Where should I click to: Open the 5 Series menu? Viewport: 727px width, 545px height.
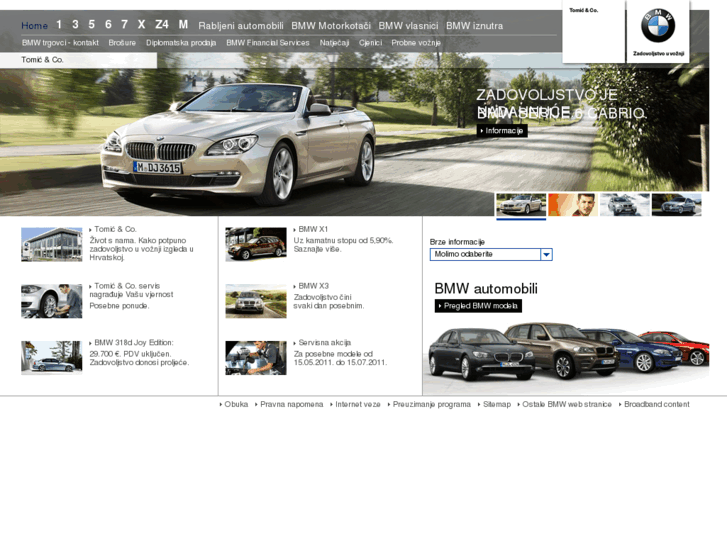pyautogui.click(x=91, y=24)
